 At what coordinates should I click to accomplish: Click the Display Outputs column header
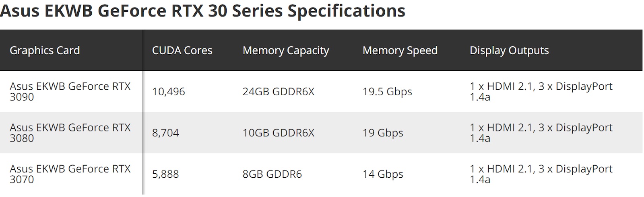coord(509,50)
